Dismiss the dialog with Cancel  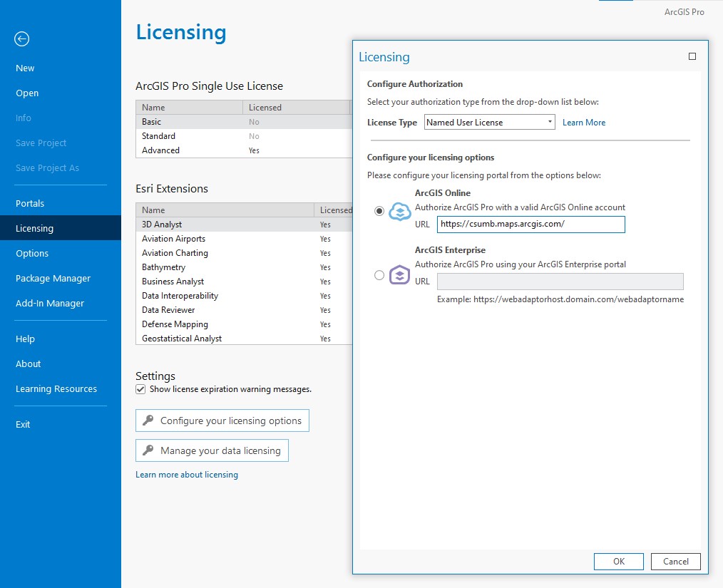click(x=675, y=561)
